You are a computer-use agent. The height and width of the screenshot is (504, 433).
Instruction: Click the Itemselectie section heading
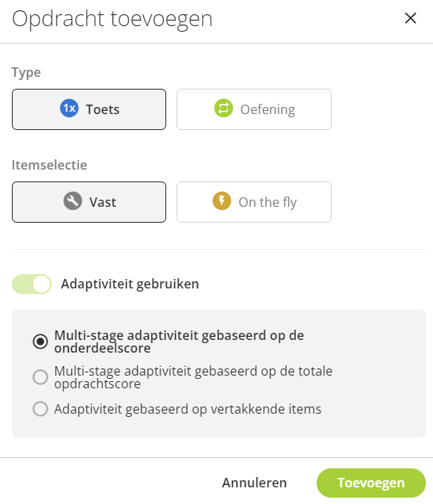point(49,165)
